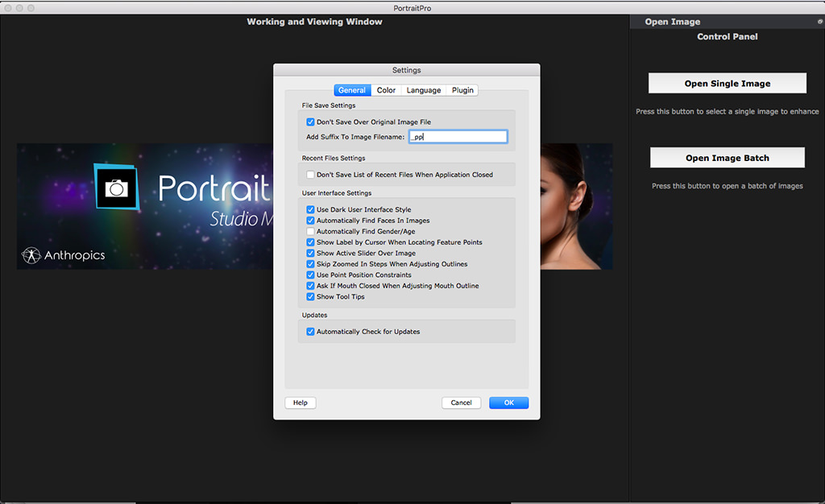Enable Automatically Find Gender/Age checkbox
The image size is (825, 504).
tap(310, 231)
